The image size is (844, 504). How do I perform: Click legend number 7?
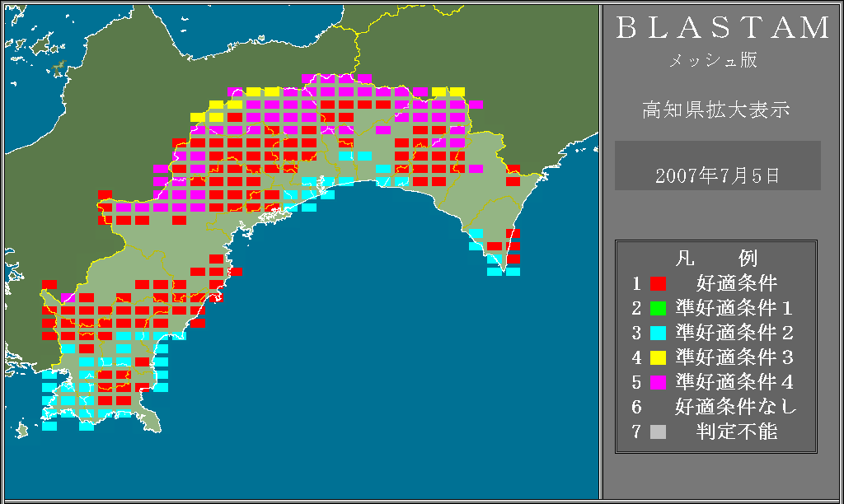(637, 432)
